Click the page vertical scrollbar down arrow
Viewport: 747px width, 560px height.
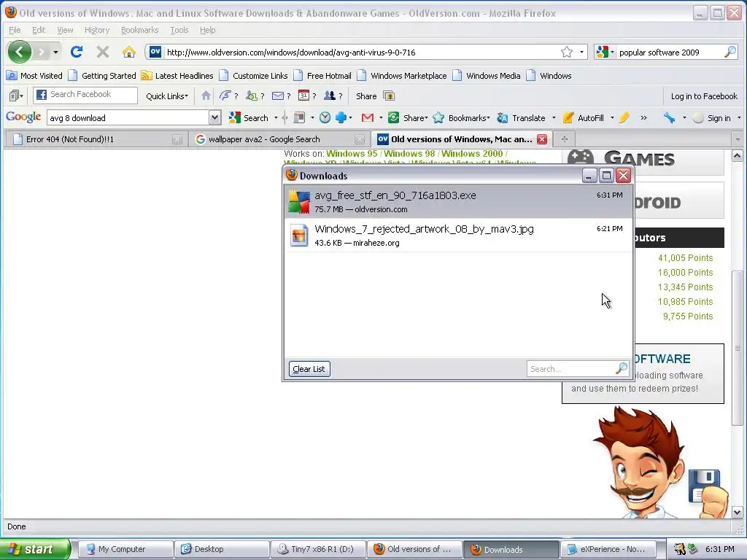point(737,513)
